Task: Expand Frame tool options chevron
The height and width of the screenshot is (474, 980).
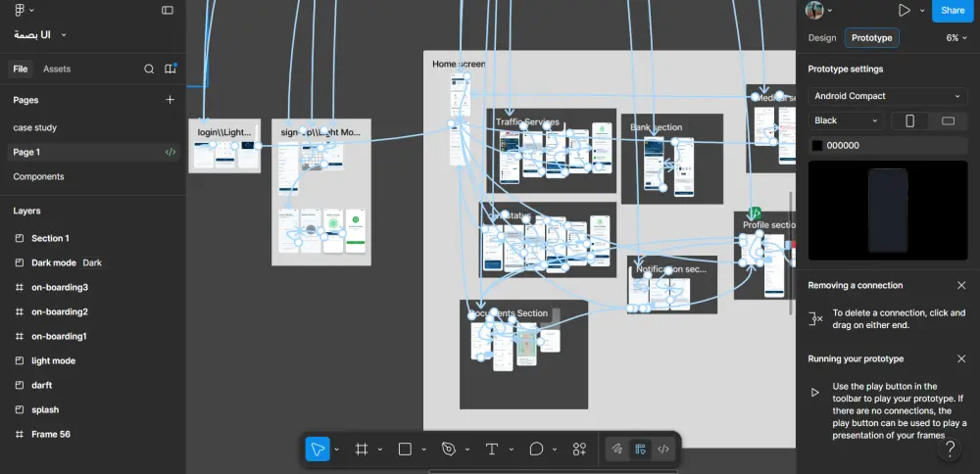Action: [380, 450]
